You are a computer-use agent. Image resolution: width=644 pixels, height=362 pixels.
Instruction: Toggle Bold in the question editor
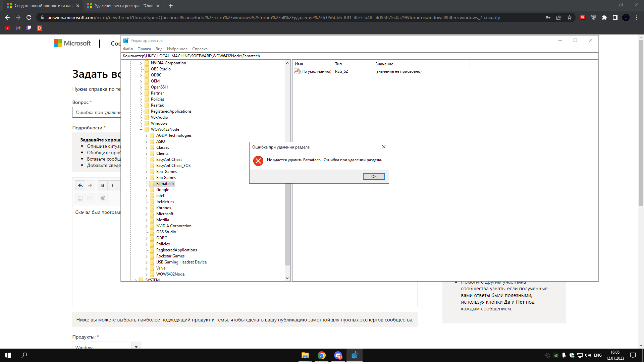[x=103, y=185]
